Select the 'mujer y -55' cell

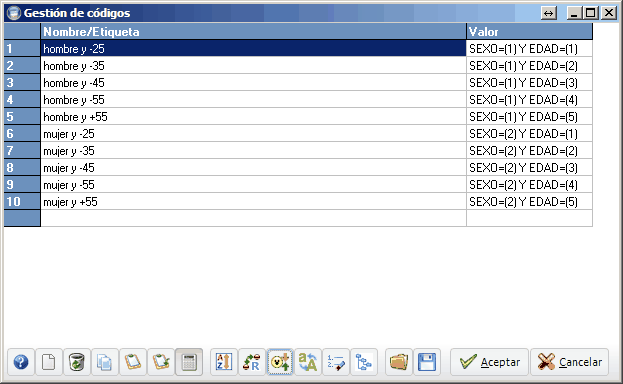click(253, 185)
